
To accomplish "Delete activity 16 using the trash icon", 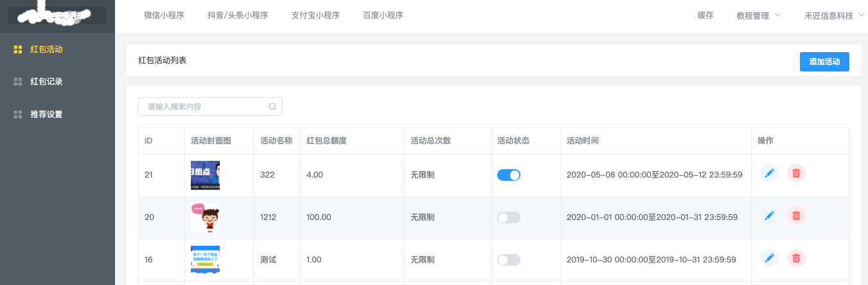I will (x=796, y=259).
